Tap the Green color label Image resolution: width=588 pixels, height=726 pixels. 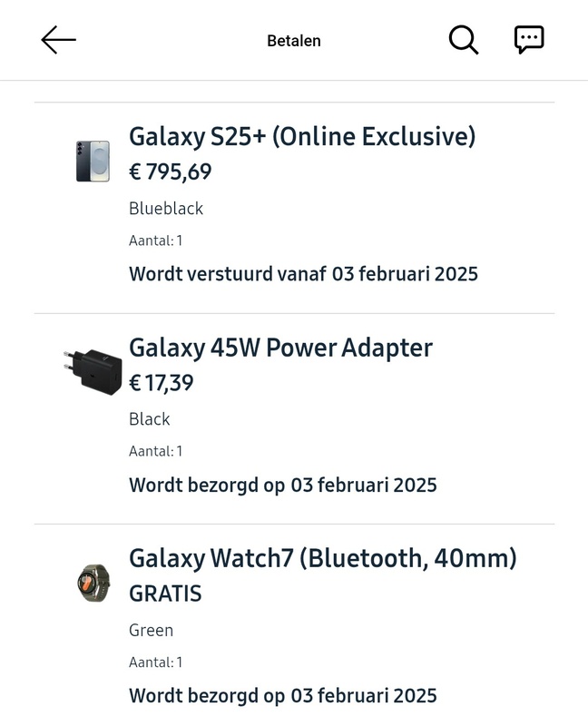[x=151, y=630]
